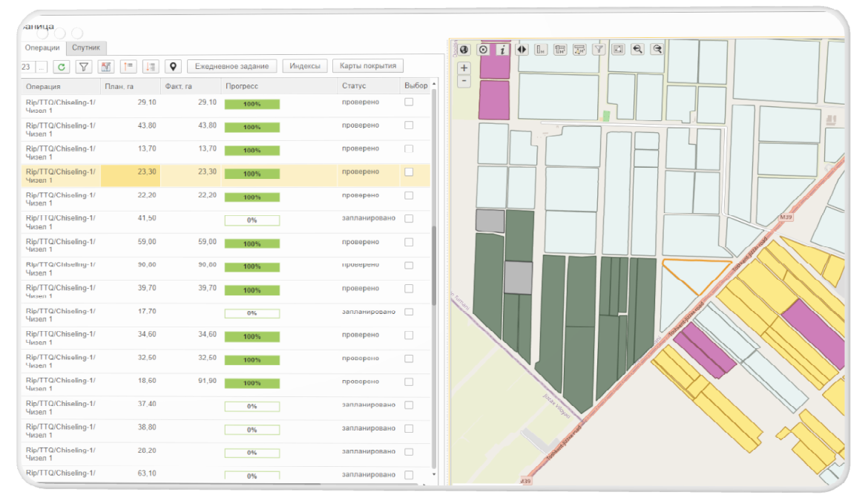Click the map zoom in plus button
868x501 pixels.
click(464, 68)
